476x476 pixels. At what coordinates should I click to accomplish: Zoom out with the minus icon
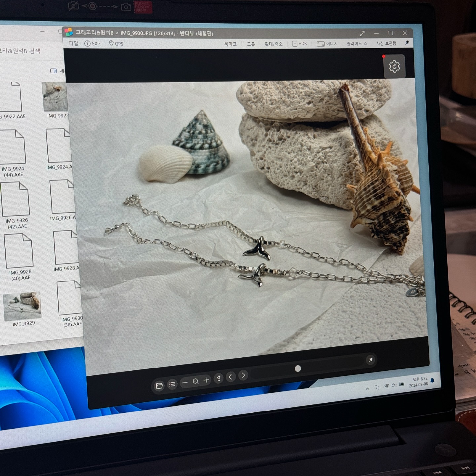click(x=185, y=383)
